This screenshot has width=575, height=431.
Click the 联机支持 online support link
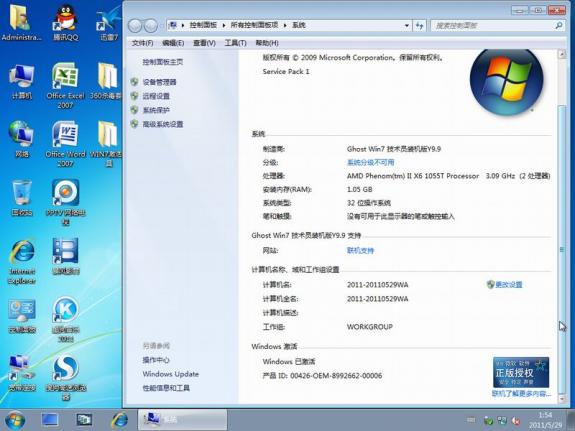pyautogui.click(x=360, y=251)
